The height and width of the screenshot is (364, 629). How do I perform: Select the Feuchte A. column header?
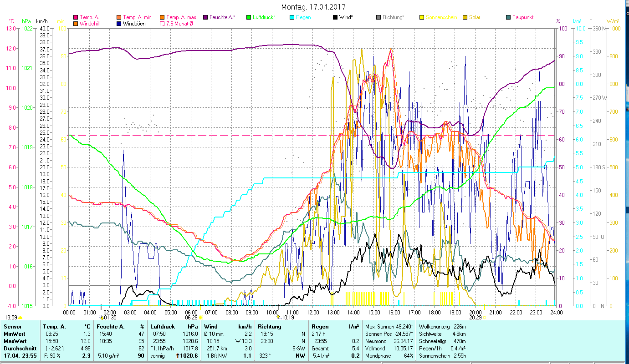pyautogui.click(x=109, y=326)
